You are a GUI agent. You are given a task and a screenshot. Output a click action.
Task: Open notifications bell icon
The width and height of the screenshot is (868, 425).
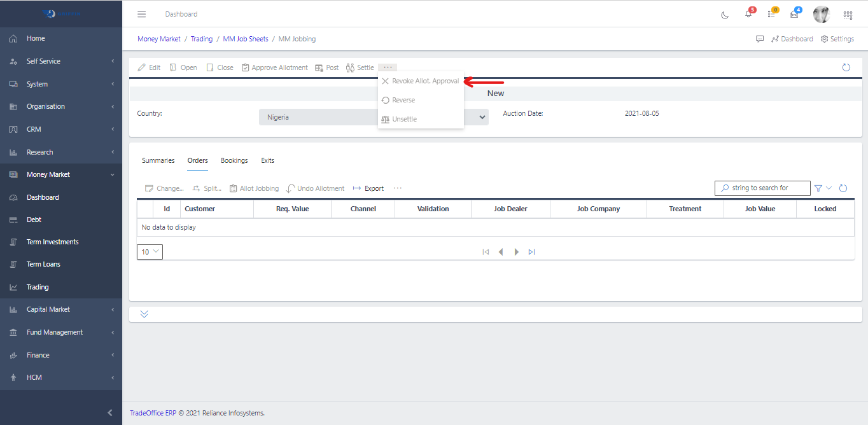point(748,14)
